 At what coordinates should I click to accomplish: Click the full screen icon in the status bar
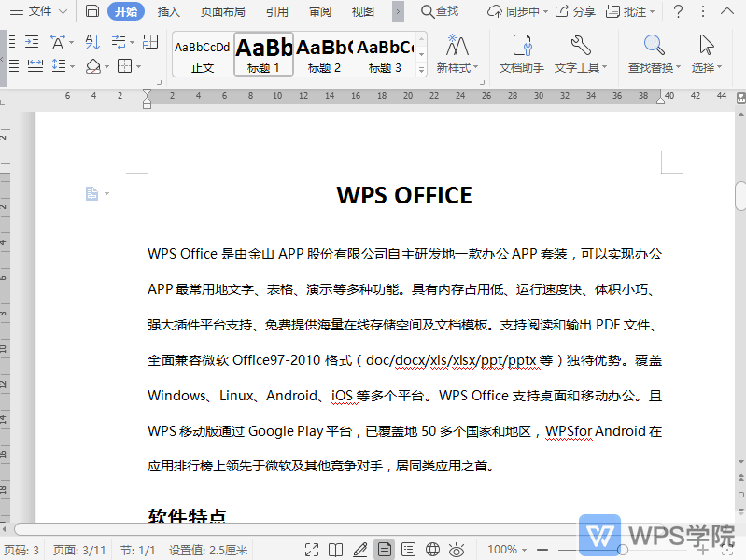coord(312,550)
